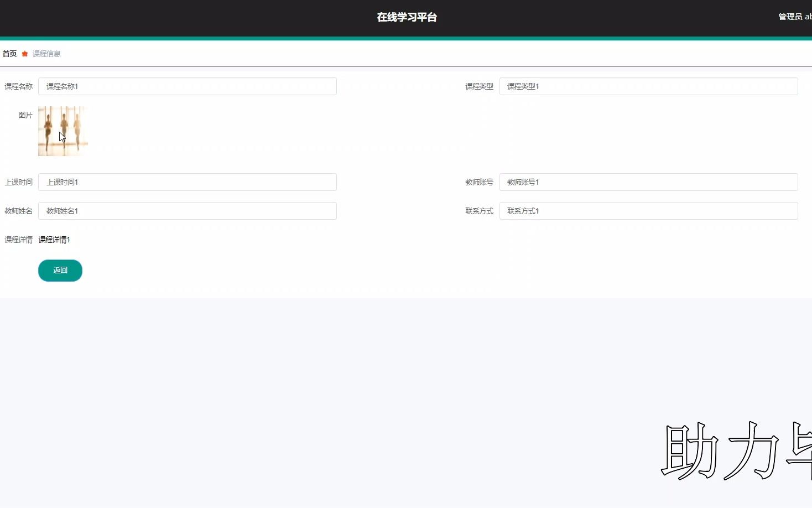The image size is (812, 508).
Task: Click the 在线学习平台 header title
Action: (x=407, y=17)
